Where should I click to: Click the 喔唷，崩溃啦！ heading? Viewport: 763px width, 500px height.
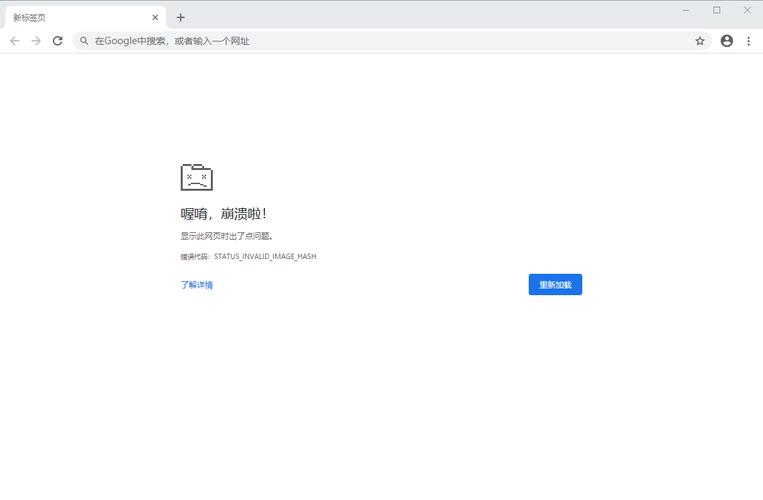223,214
